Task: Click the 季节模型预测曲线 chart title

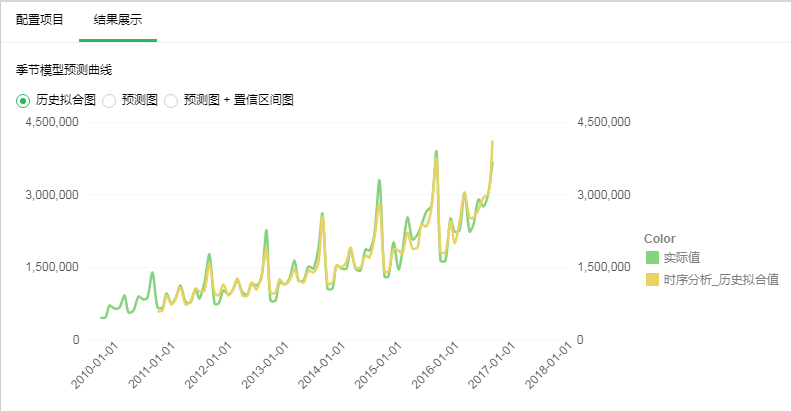Action: click(63, 70)
